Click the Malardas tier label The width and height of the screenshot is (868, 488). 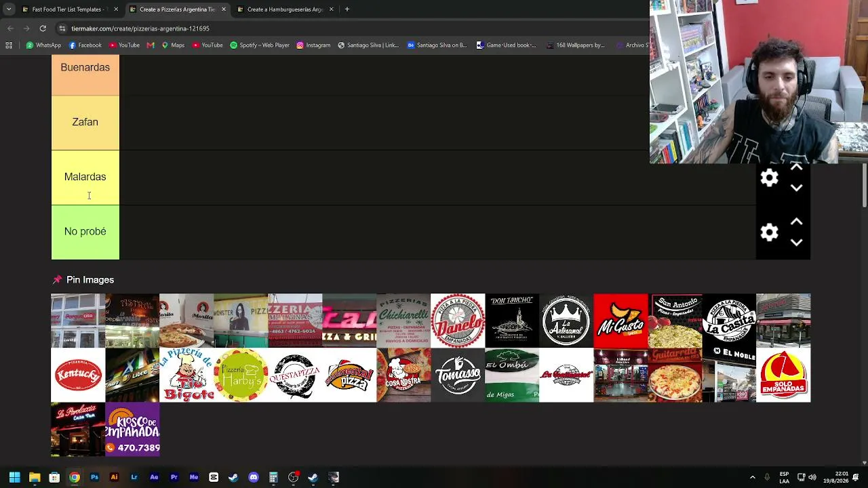[85, 177]
